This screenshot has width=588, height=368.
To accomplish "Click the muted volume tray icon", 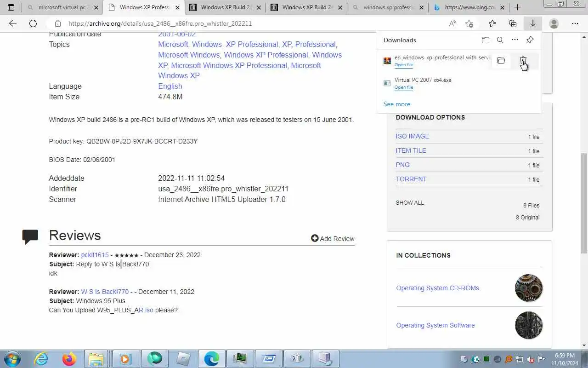I will [531, 359].
